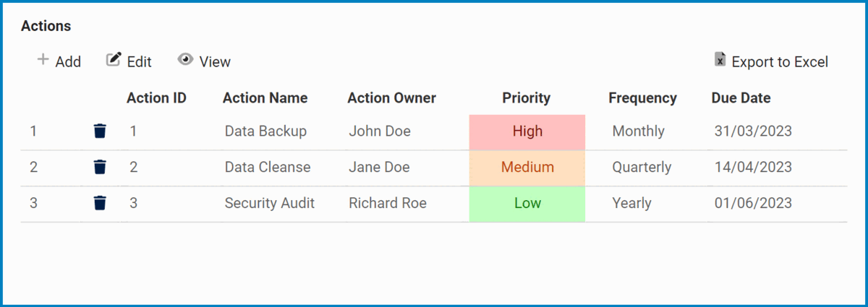Click the View eye icon

pos(185,60)
